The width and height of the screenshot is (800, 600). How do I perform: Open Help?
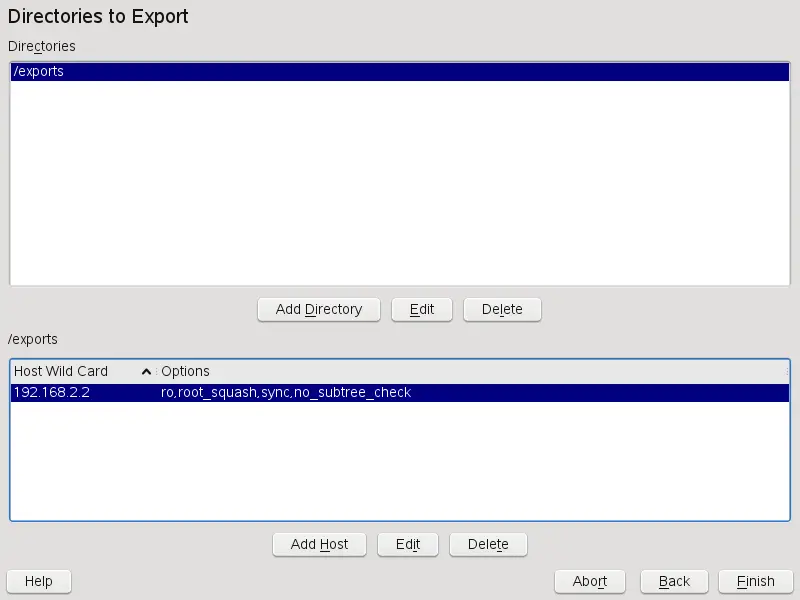[x=38, y=581]
